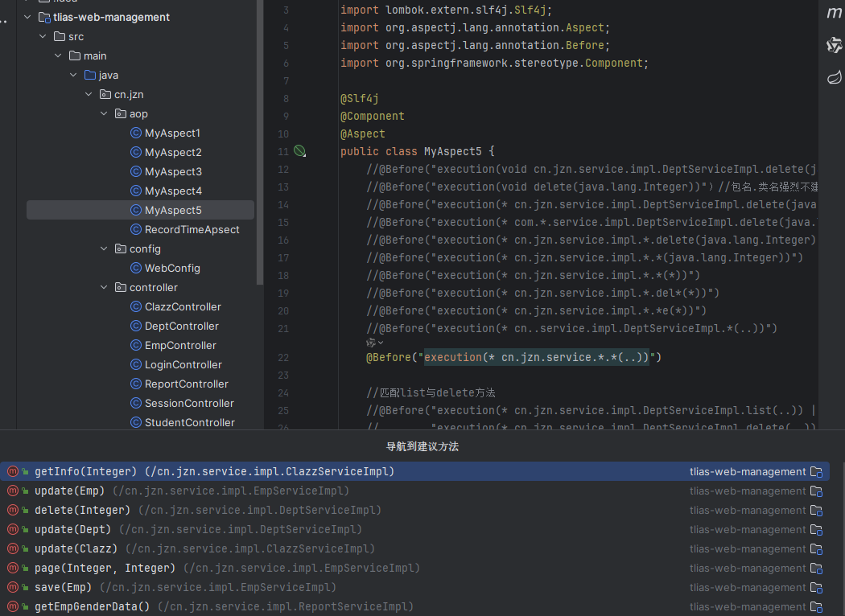This screenshot has width=845, height=616.
Task: Collapse the src folder chevron
Action: coord(43,37)
